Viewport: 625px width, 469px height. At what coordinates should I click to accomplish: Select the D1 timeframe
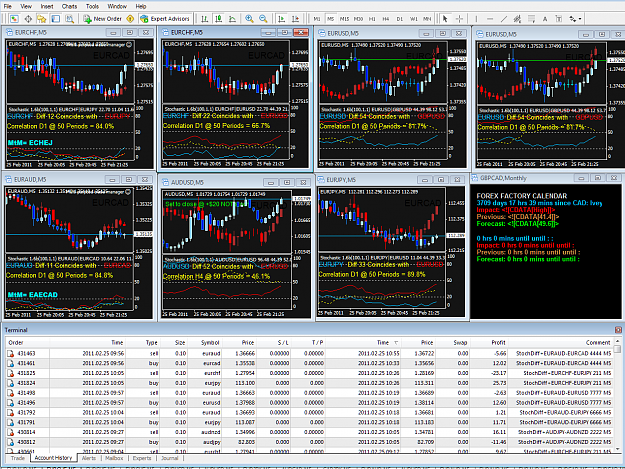pos(399,19)
